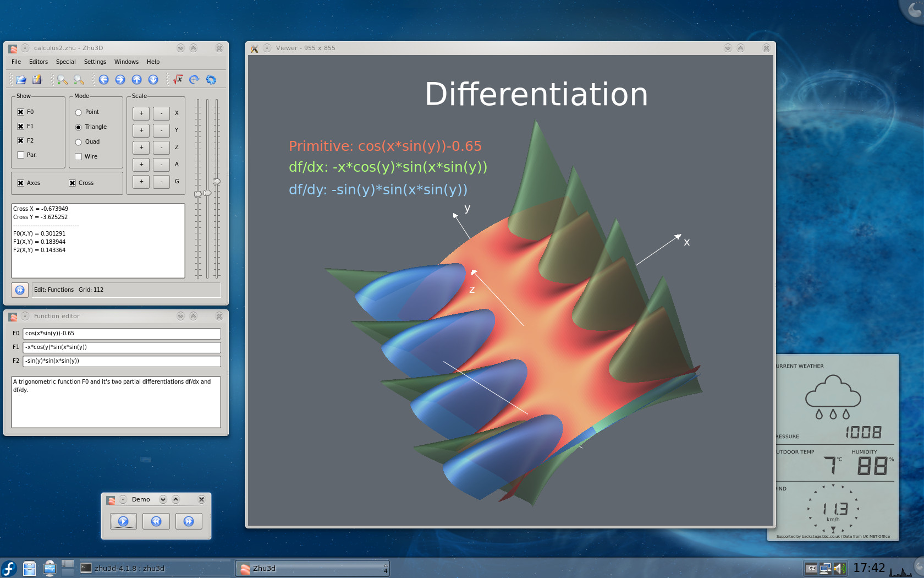Screen dimensions: 924x578
Task: Click the Zhu3D icon in the calculus2.zhu title bar
Action: [13, 48]
